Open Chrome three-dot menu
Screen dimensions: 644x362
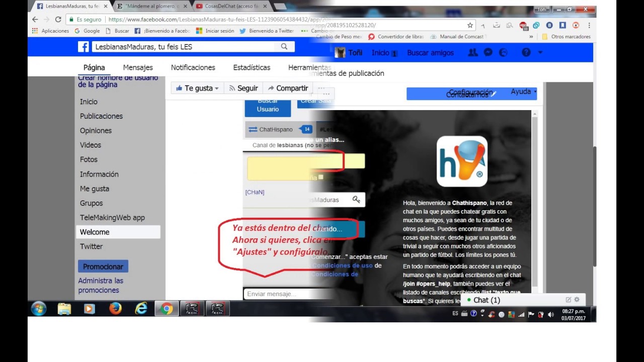[589, 25]
